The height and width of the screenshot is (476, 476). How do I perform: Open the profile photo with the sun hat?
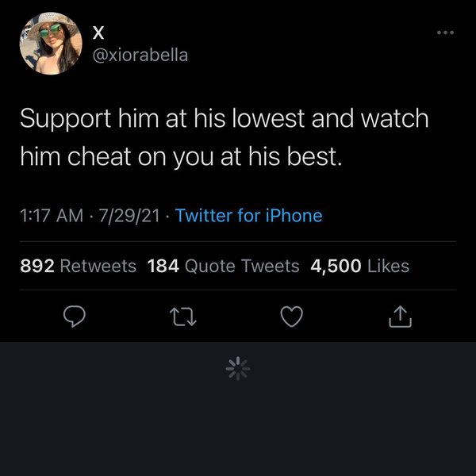coord(51,44)
